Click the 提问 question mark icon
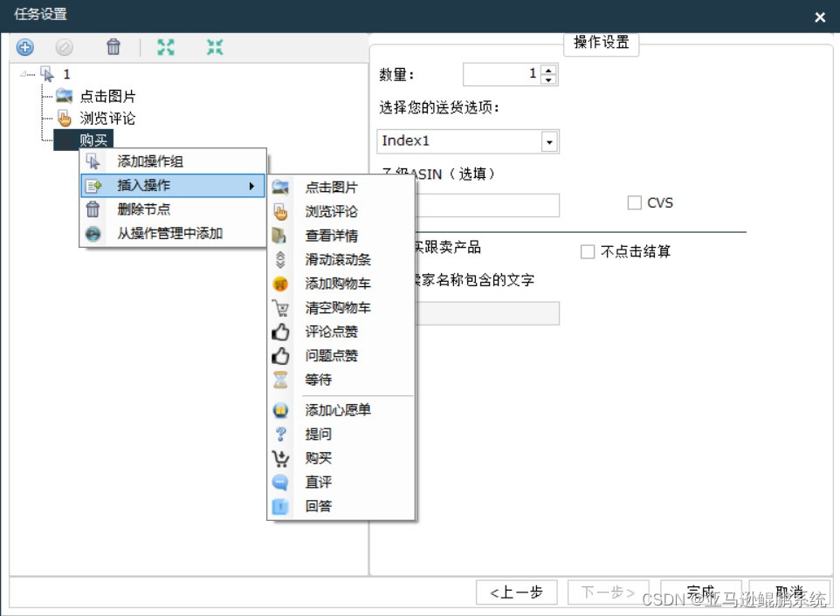 coord(280,434)
